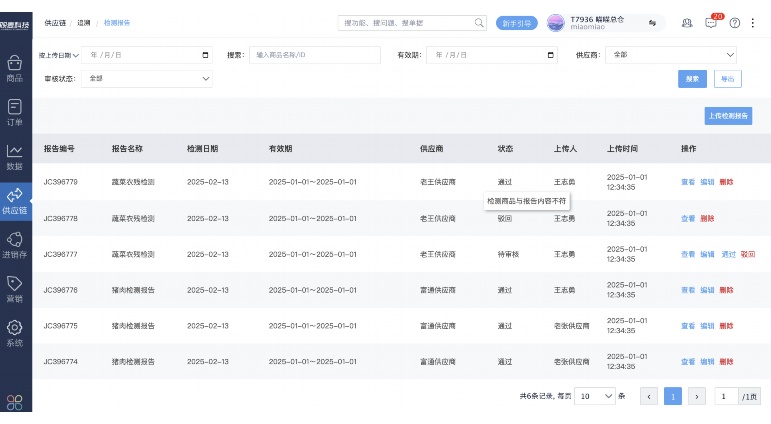The height and width of the screenshot is (424, 771).
Task: Open the 营销 sidebar section
Action: pyautogui.click(x=15, y=289)
